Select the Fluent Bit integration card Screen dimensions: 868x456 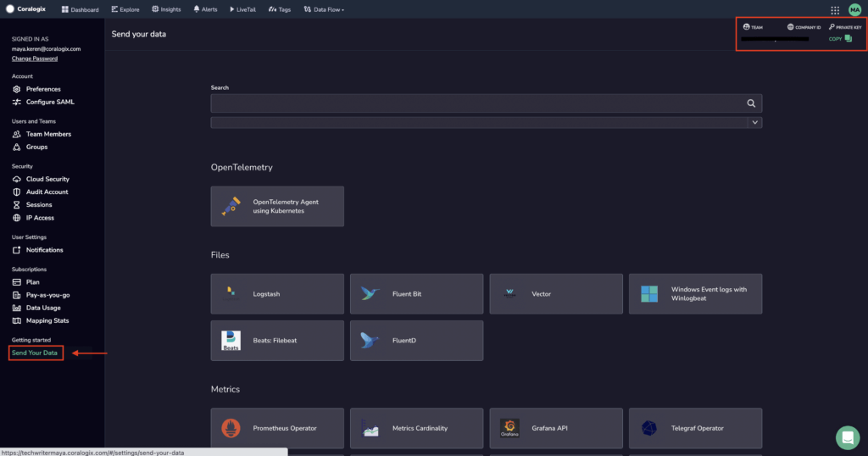[x=417, y=294]
